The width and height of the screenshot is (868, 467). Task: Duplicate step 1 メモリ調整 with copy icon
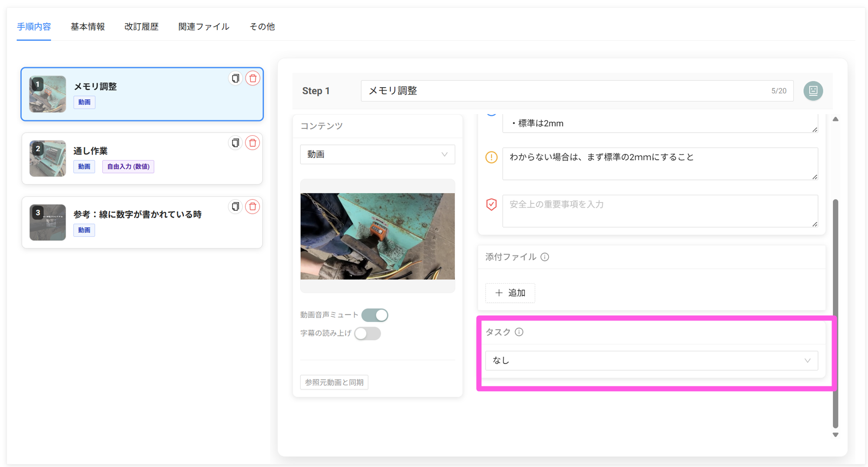click(x=235, y=78)
